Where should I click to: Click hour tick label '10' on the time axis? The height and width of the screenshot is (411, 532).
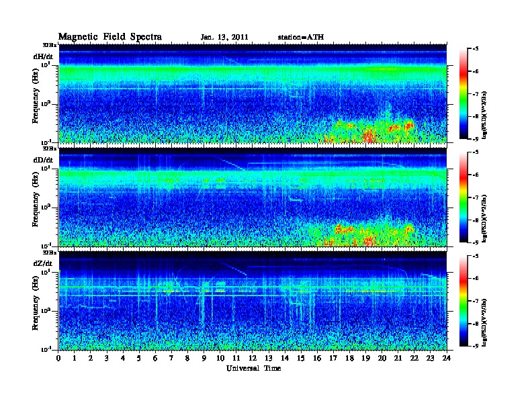pos(220,358)
